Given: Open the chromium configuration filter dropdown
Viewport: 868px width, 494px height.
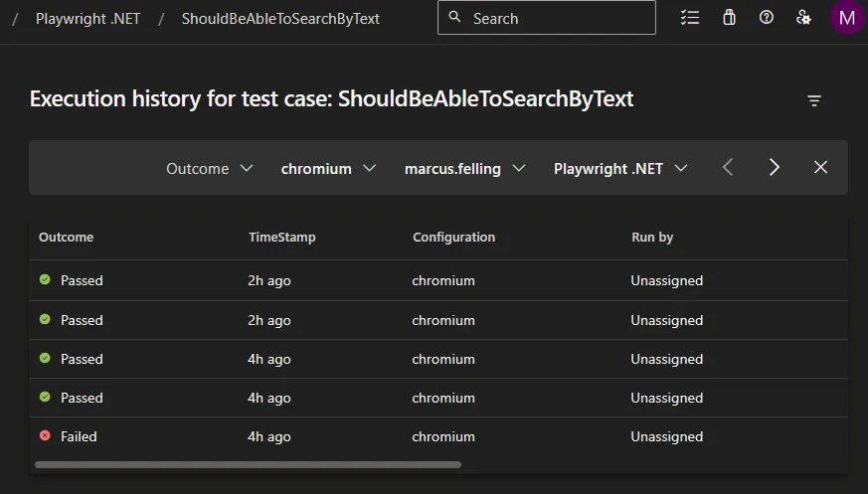Looking at the screenshot, I should tap(328, 169).
